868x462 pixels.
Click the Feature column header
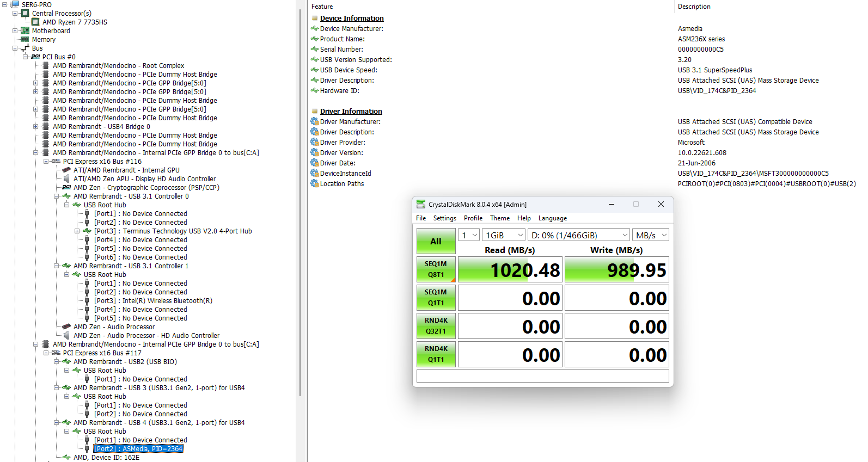click(322, 7)
